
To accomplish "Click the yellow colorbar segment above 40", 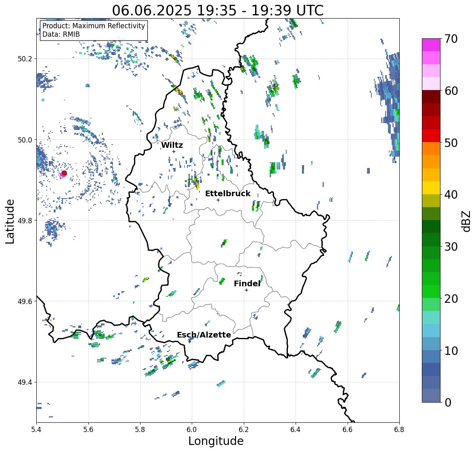I will coord(431,188).
